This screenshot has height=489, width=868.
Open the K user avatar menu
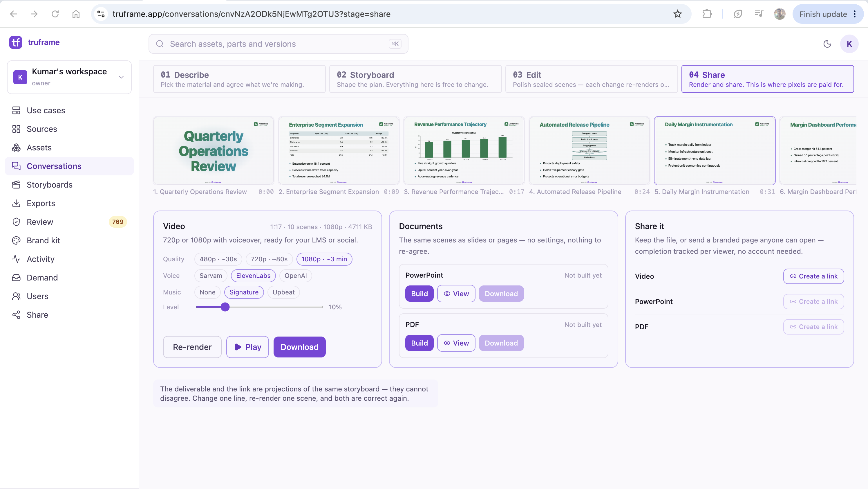849,44
